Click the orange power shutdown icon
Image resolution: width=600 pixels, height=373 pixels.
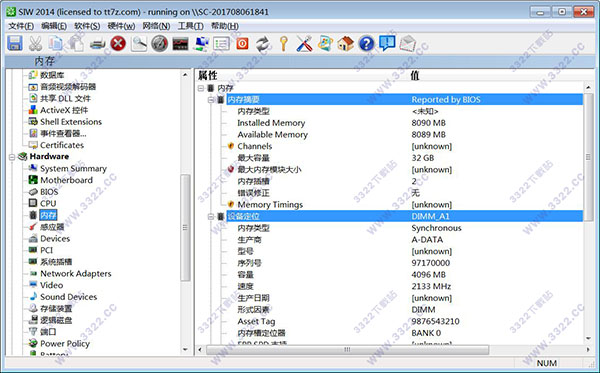tap(242, 44)
